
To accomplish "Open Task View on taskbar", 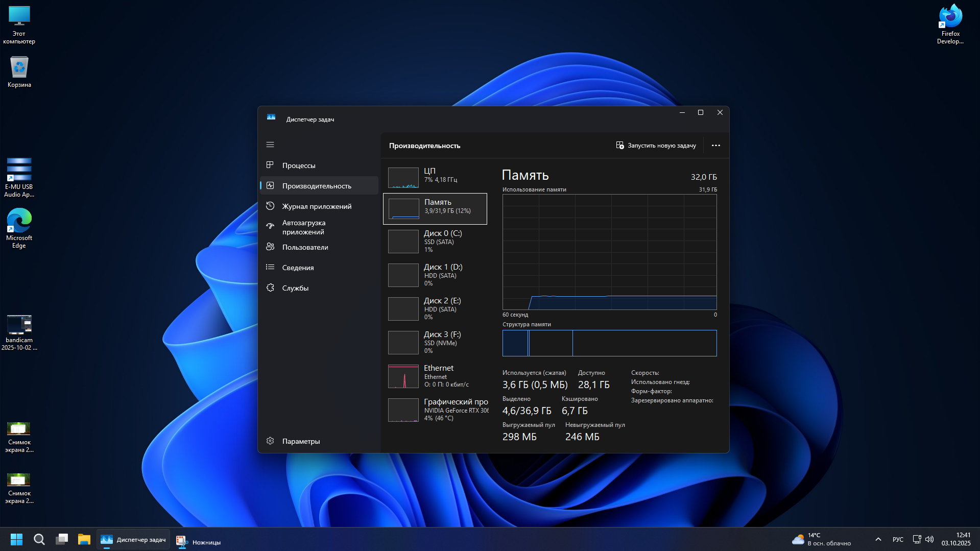I will coord(62,539).
